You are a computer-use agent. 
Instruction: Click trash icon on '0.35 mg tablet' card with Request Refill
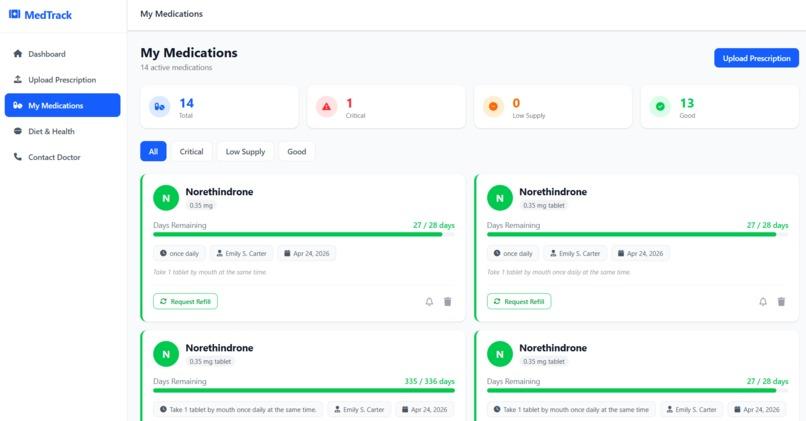coord(781,302)
